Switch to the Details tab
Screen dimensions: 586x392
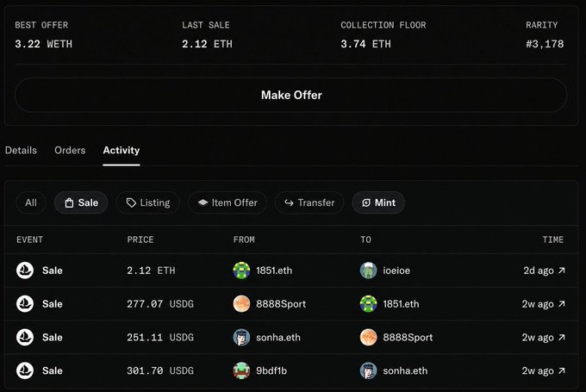point(21,150)
